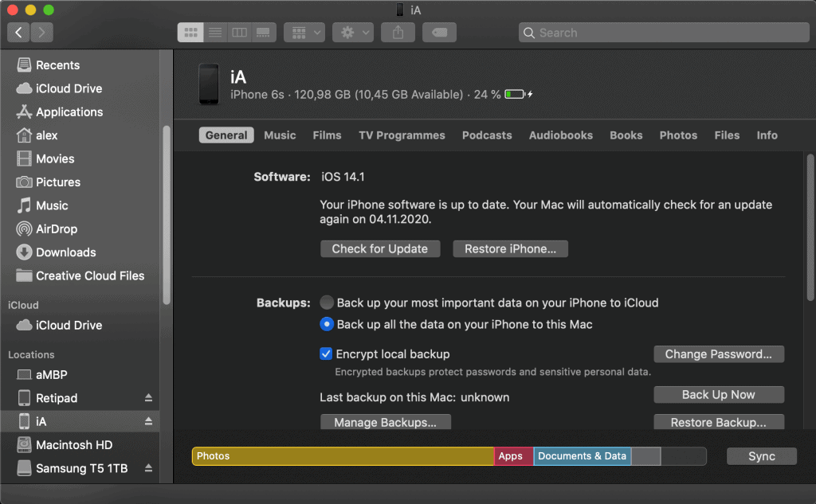
Task: Switch to the Photos tab
Action: click(678, 135)
